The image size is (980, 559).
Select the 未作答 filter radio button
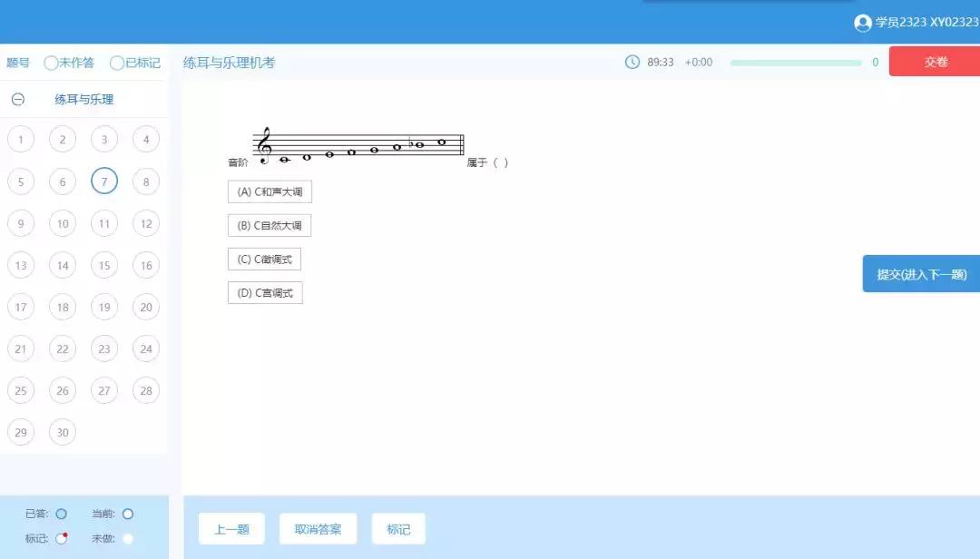tap(52, 63)
